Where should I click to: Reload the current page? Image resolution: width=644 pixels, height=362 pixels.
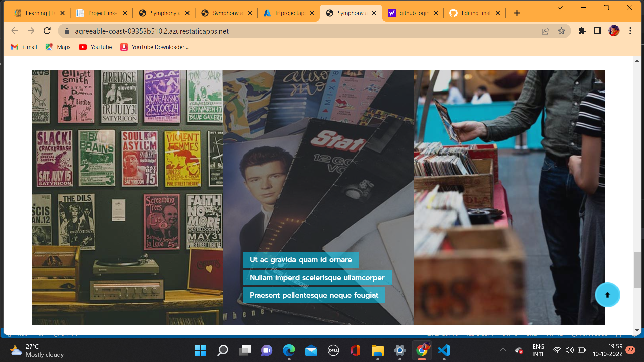(47, 31)
